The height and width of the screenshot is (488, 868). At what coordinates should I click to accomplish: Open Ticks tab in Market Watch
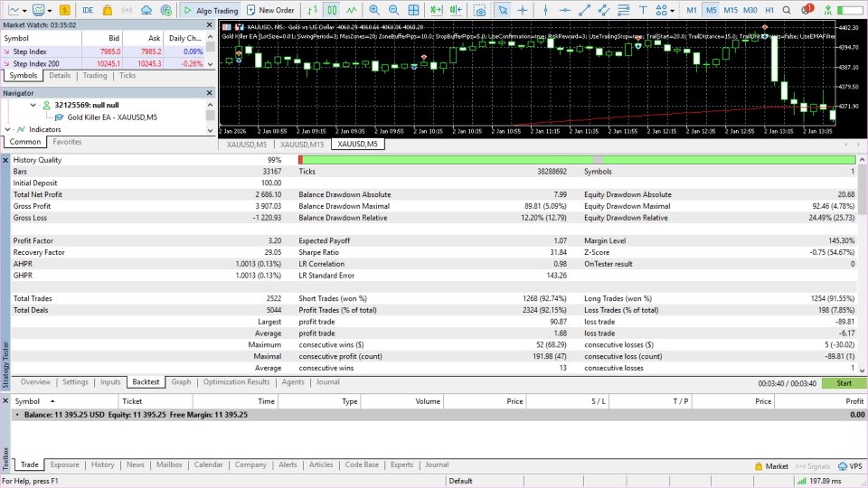127,75
